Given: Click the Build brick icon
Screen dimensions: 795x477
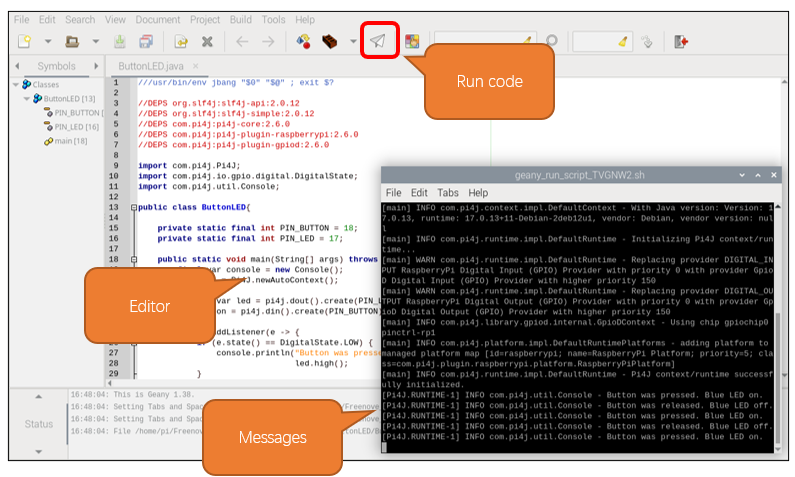Looking at the screenshot, I should [330, 41].
